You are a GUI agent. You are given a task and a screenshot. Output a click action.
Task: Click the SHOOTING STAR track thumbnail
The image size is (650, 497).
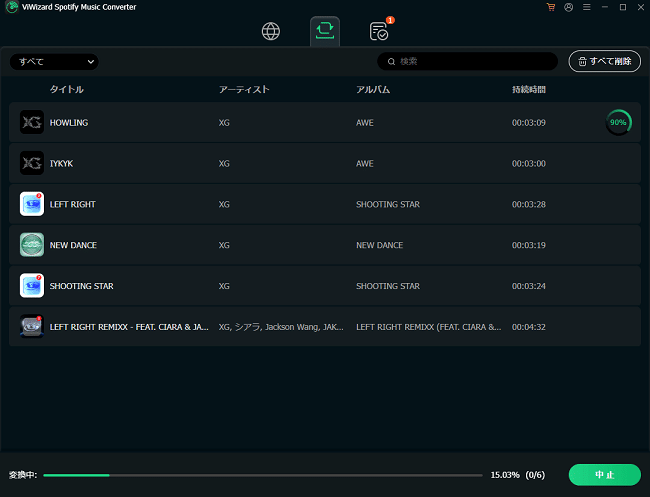coord(32,286)
